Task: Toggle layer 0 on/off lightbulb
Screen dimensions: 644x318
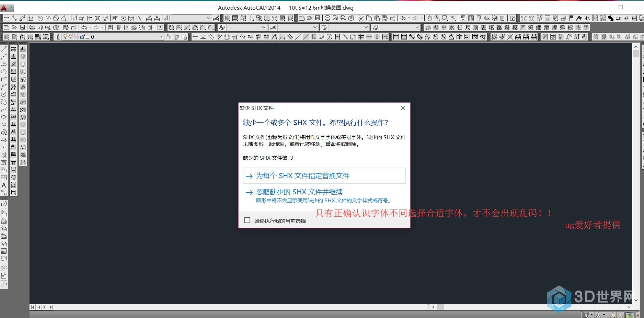Action: [x=65, y=37]
